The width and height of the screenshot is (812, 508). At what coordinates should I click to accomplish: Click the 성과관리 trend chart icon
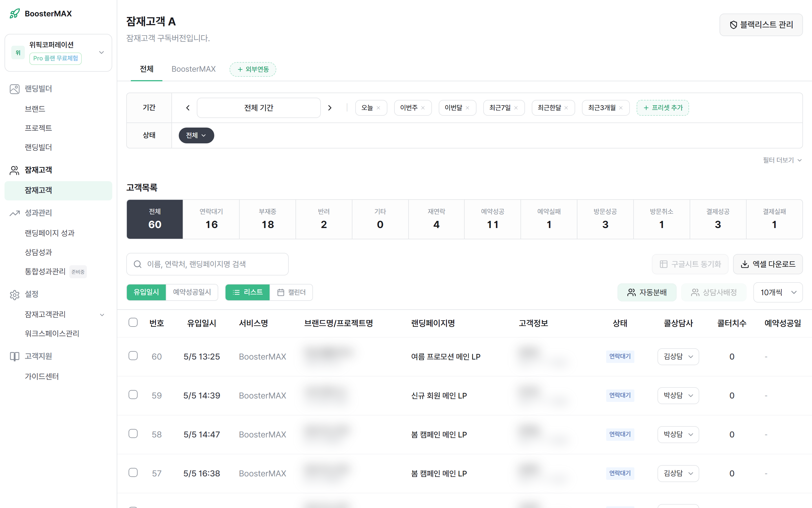tap(14, 213)
